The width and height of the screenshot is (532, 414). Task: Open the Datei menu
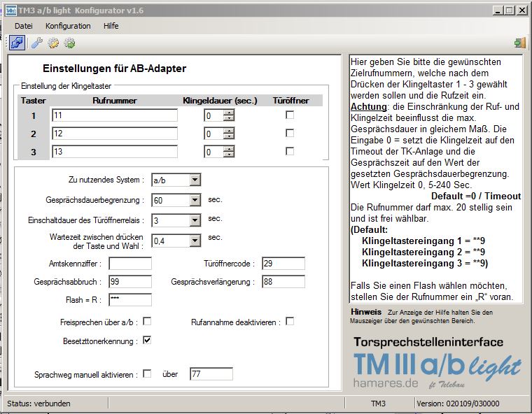pos(24,26)
